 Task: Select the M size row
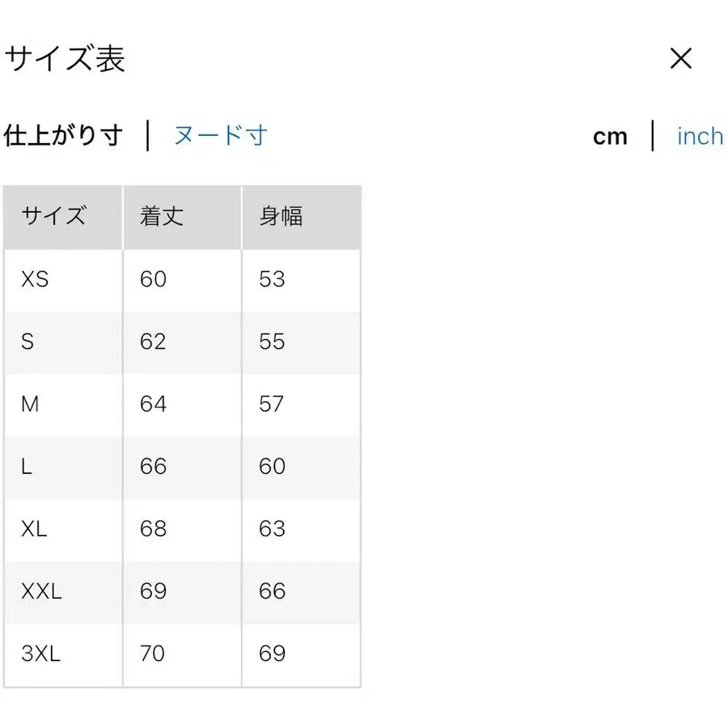click(30, 404)
